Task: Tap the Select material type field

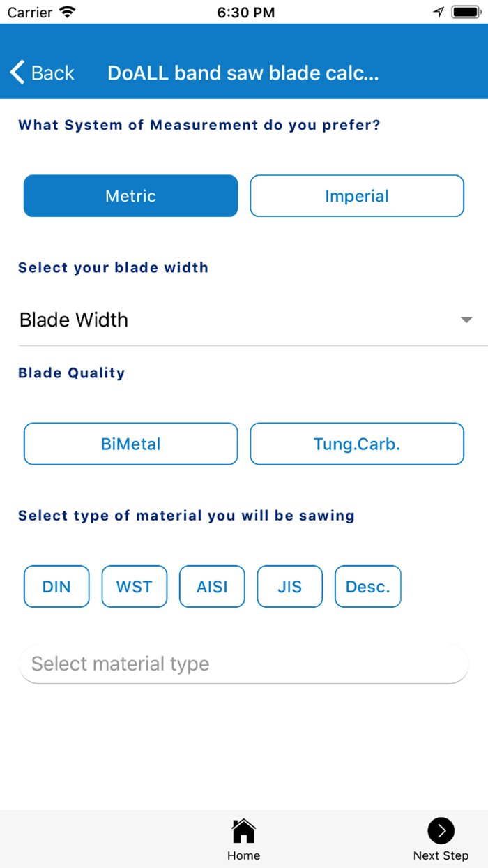Action: (243, 664)
